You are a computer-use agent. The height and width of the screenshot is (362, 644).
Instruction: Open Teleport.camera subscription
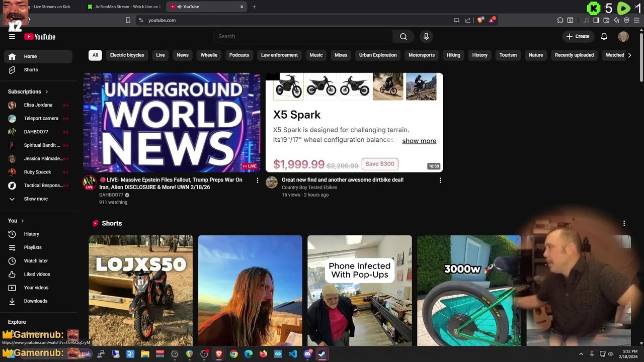(38, 119)
